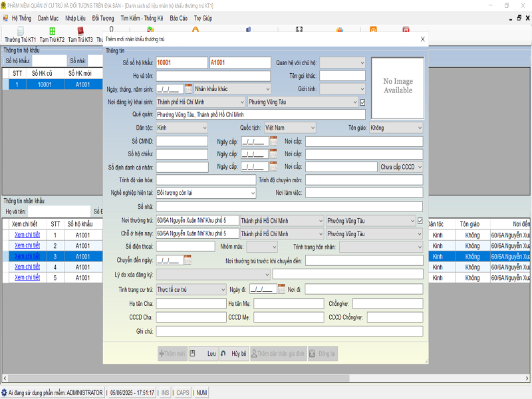Expand the Giới tính dropdown
532x399 pixels.
(342, 89)
